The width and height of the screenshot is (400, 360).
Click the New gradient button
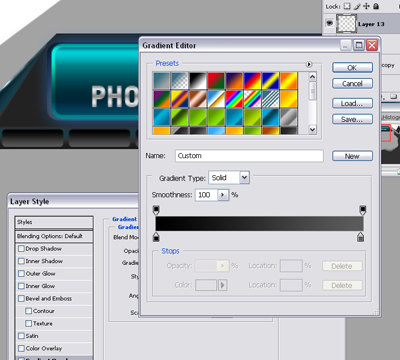click(352, 156)
